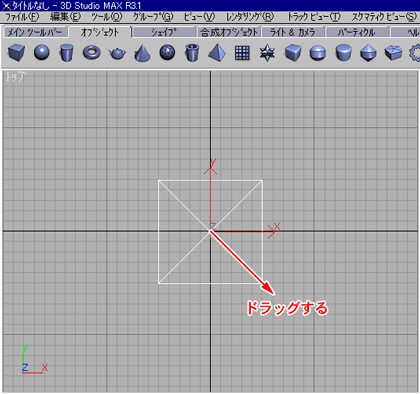Switch to the シェイプ tab
The width and height of the screenshot is (420, 394).
point(164,32)
